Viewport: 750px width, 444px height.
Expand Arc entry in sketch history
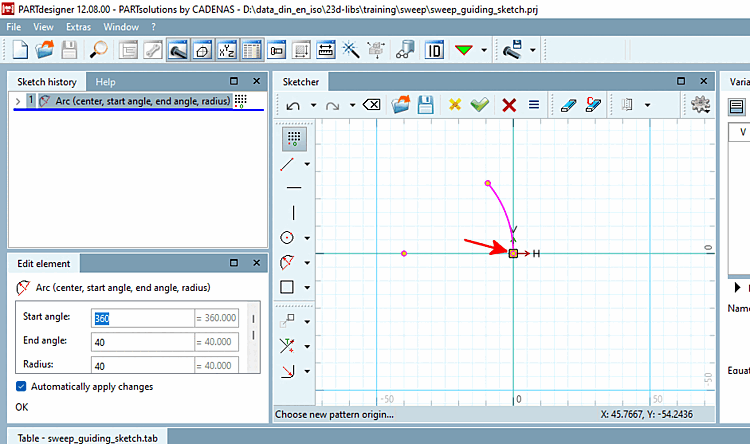coord(18,101)
